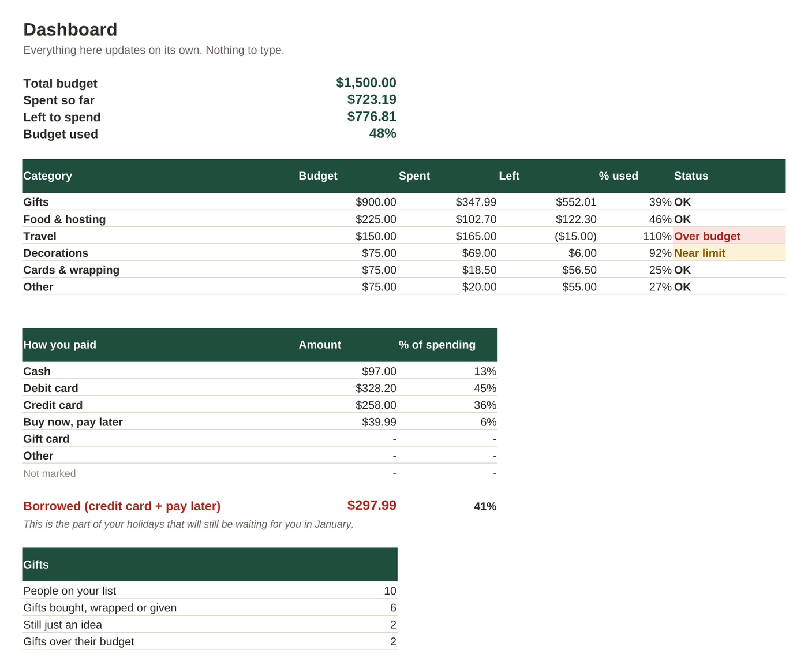
Task: Click the Budget used value 48%
Action: click(383, 133)
